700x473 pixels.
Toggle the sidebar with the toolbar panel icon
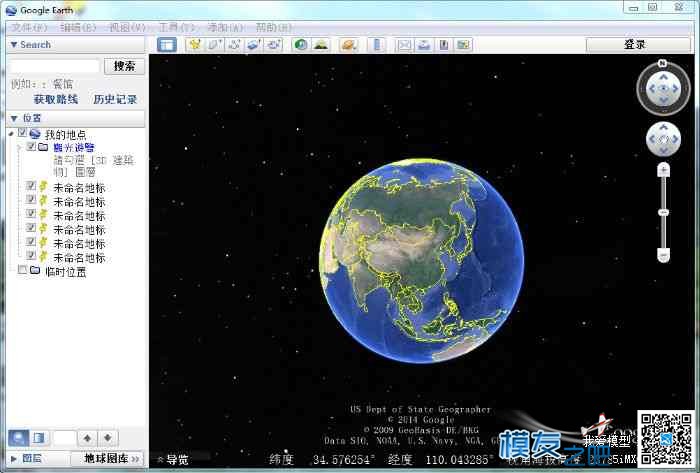pyautogui.click(x=167, y=45)
